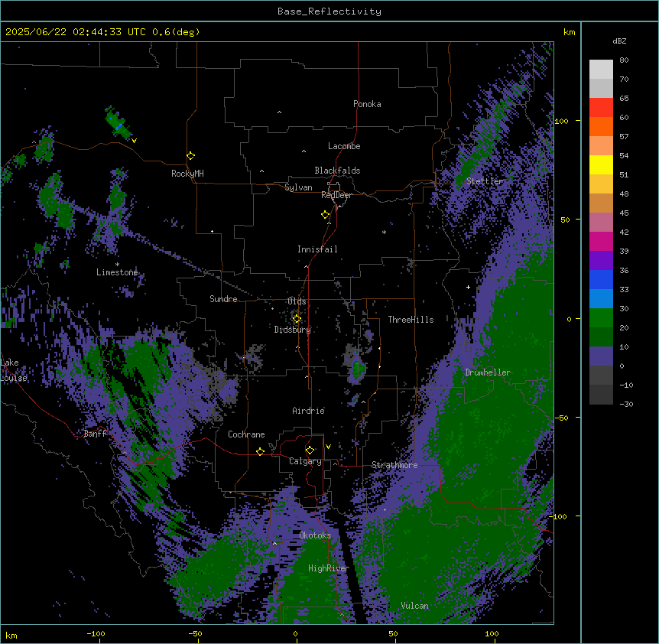Select the magenta 42-39 dBZ legend swatch
The image size is (659, 644).
point(601,241)
